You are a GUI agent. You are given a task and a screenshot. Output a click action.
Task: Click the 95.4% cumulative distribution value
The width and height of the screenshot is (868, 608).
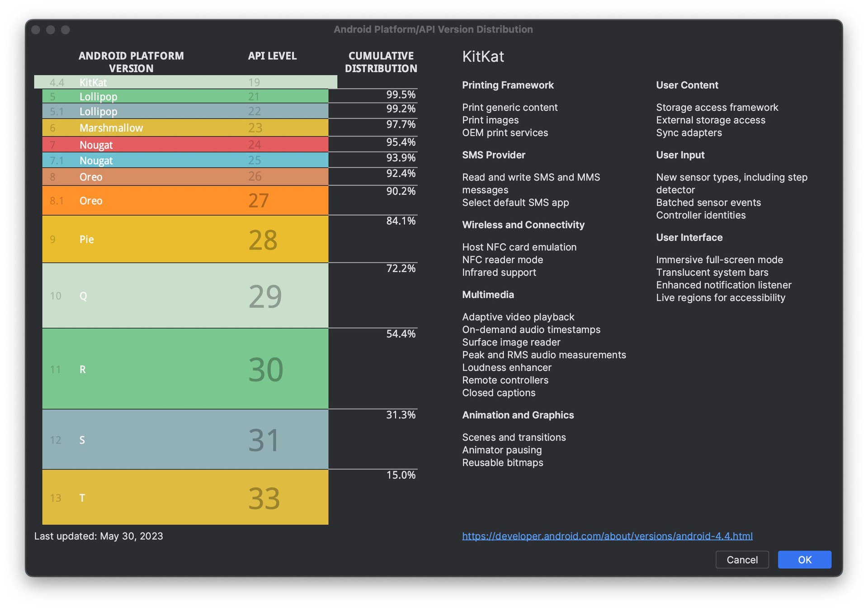pos(401,142)
